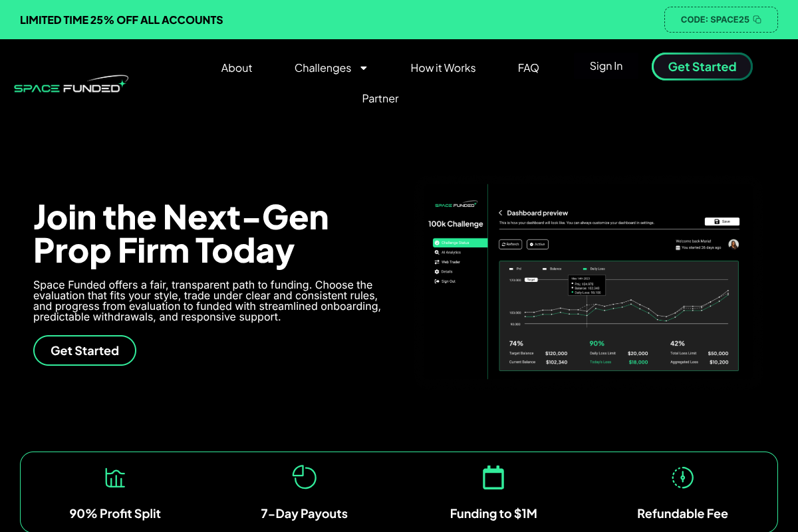Screen dimensions: 798x532
Task: Click the green '$18,000' Today's Loss value
Action: click(x=638, y=362)
